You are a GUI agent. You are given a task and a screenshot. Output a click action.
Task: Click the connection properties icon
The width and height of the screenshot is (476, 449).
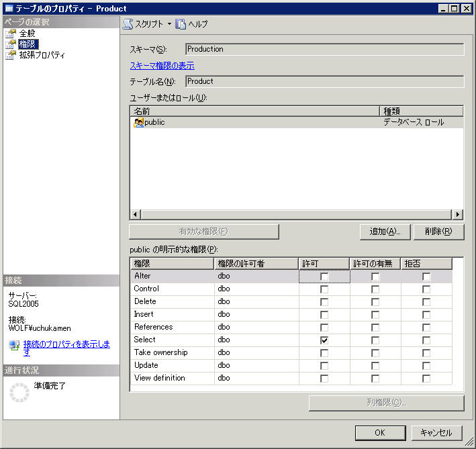pyautogui.click(x=14, y=345)
